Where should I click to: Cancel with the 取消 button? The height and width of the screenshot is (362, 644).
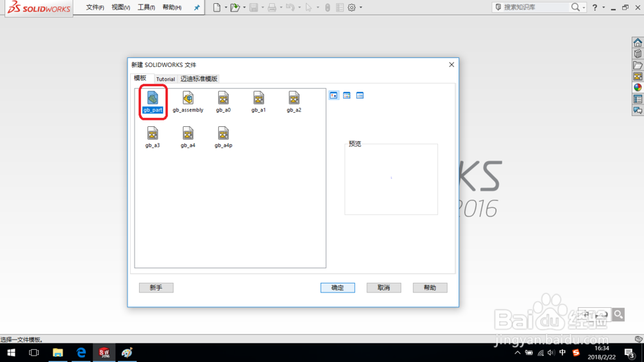[384, 288]
